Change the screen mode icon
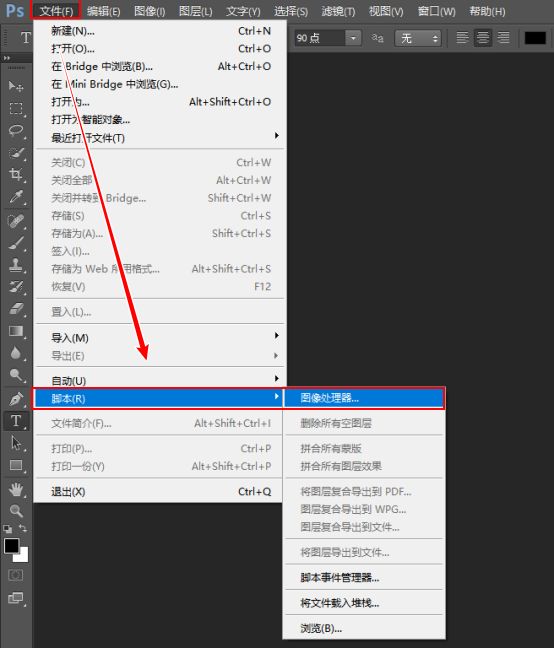 click(16, 598)
